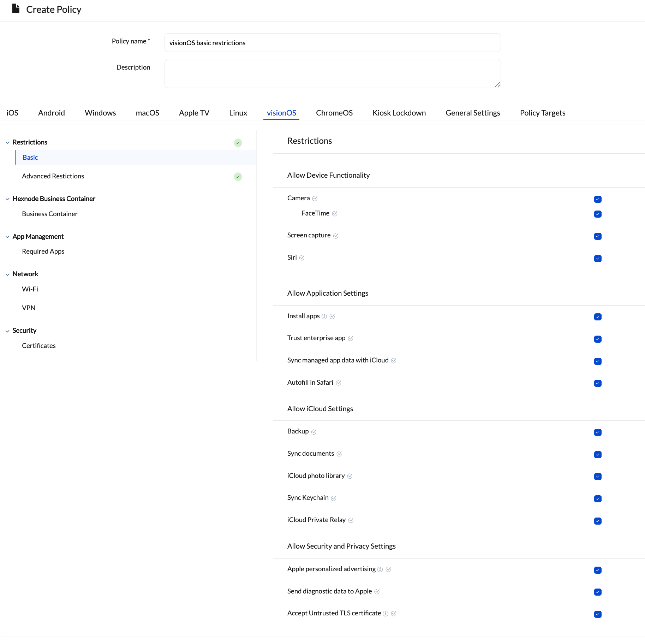This screenshot has width=645, height=644.
Task: Click the Create Policy document icon
Action: click(x=16, y=8)
